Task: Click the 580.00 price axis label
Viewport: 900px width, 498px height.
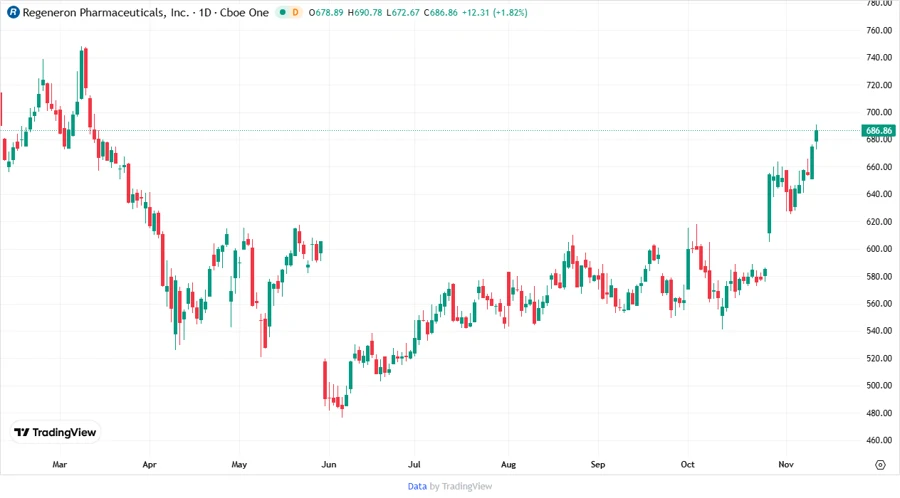Action: pos(879,276)
